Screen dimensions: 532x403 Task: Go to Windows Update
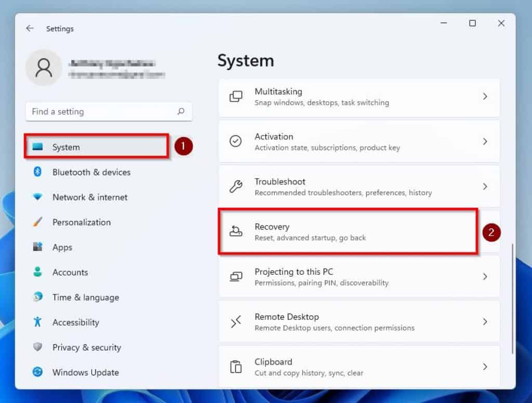point(109,372)
